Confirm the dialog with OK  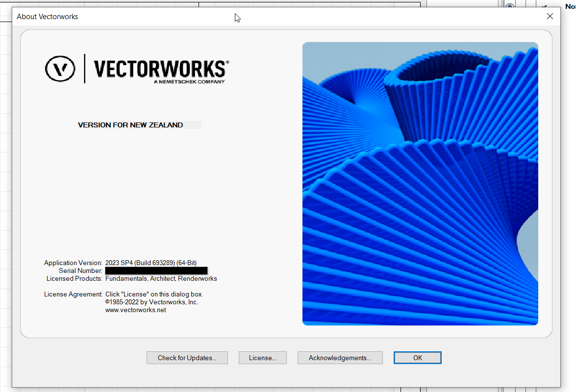click(x=417, y=358)
